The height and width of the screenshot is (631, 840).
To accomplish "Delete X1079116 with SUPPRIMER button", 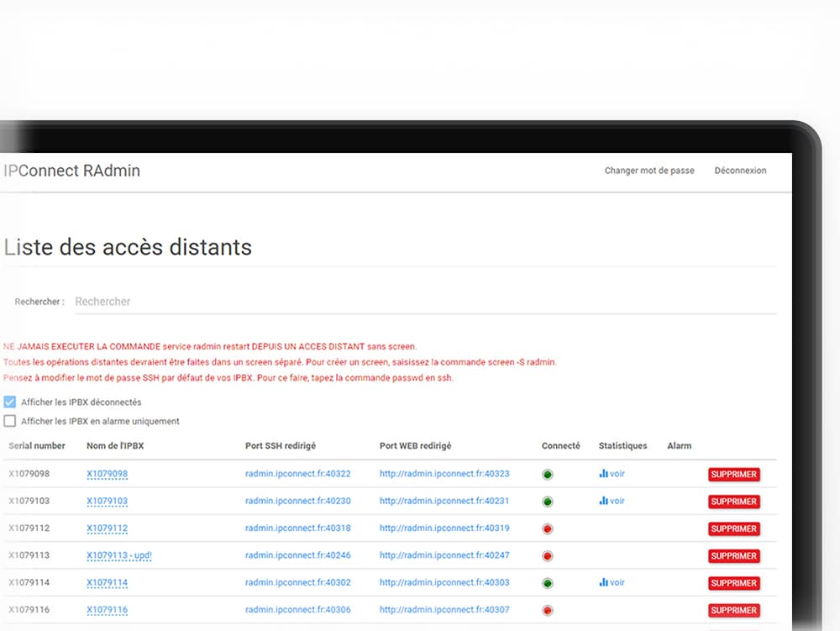I will point(734,611).
